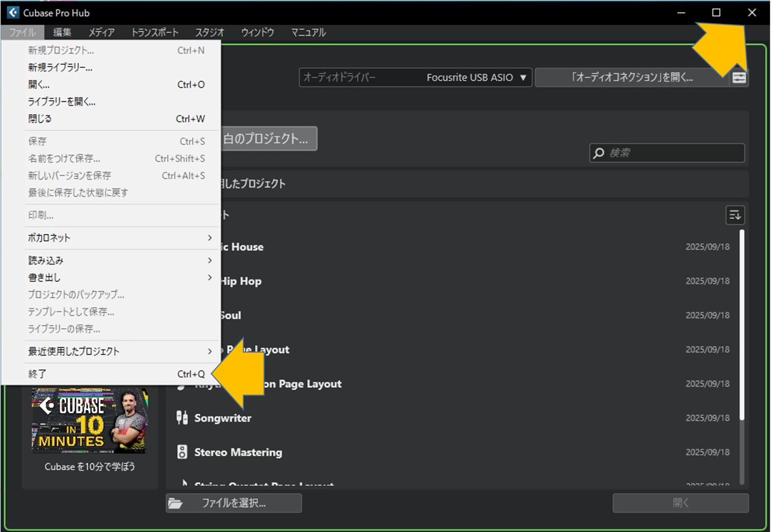Choose 新規ライブラリー from the menu
Screen dimensions: 771x532
60,67
